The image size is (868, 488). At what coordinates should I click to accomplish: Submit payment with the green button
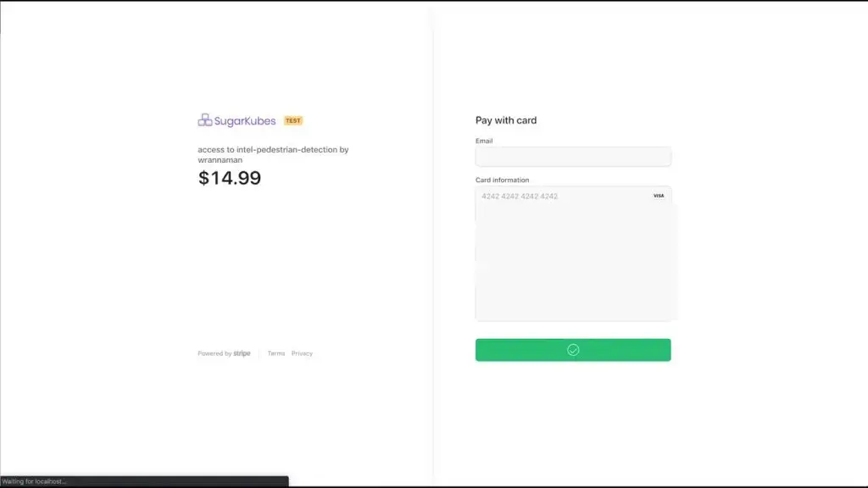click(573, 350)
